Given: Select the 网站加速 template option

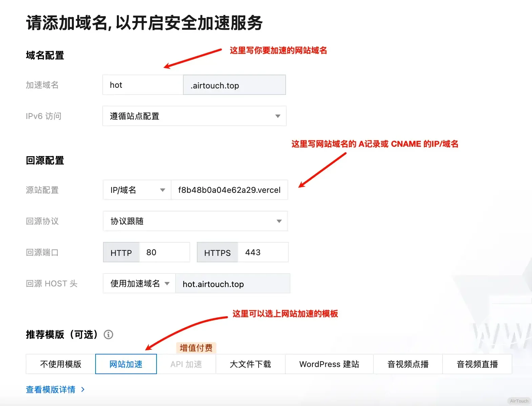Looking at the screenshot, I should pyautogui.click(x=126, y=364).
